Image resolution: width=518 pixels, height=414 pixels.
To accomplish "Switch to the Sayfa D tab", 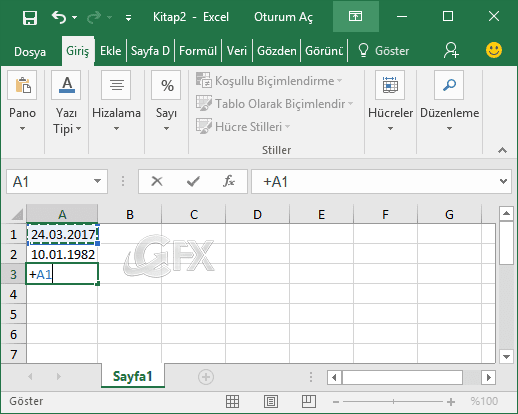I will click(150, 51).
